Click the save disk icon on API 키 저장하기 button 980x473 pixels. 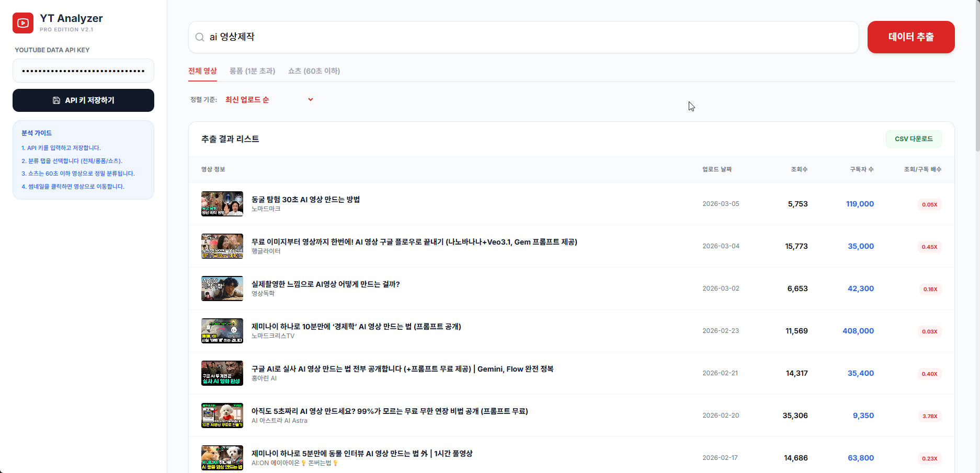56,100
